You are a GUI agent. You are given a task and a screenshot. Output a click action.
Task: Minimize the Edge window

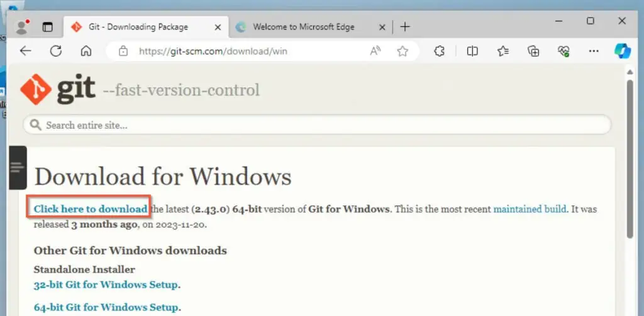click(x=558, y=21)
